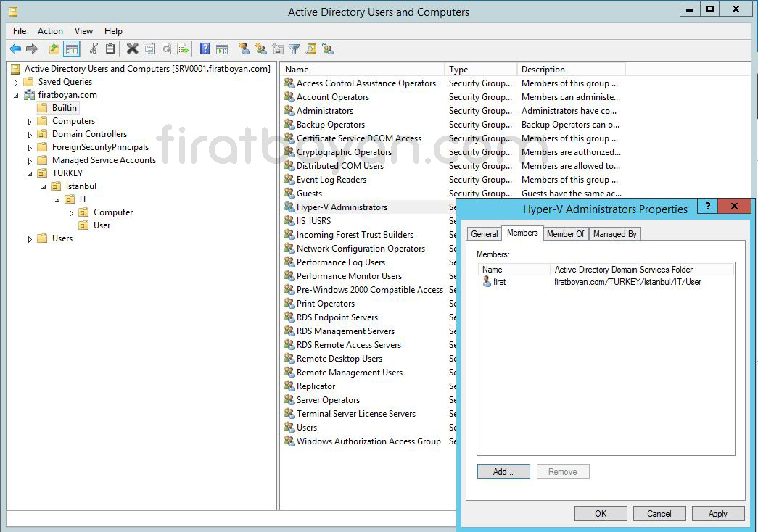
Task: Click Create New Group icon
Action: (261, 49)
